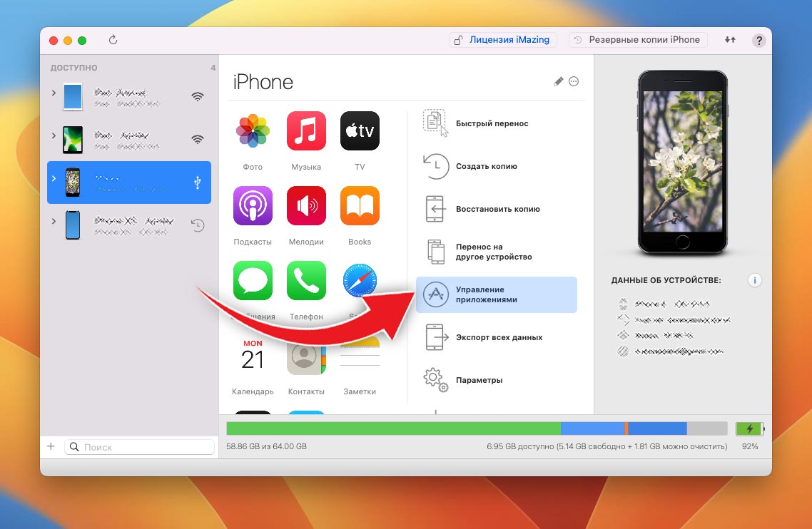Viewport: 812px width, 529px height.
Task: Click the refresh icon in title bar
Action: (x=113, y=40)
